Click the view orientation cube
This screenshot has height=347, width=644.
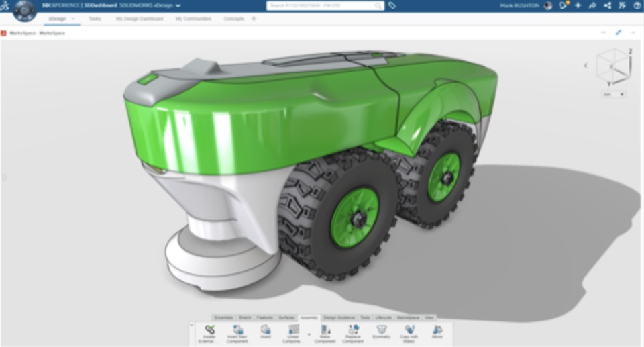point(614,66)
